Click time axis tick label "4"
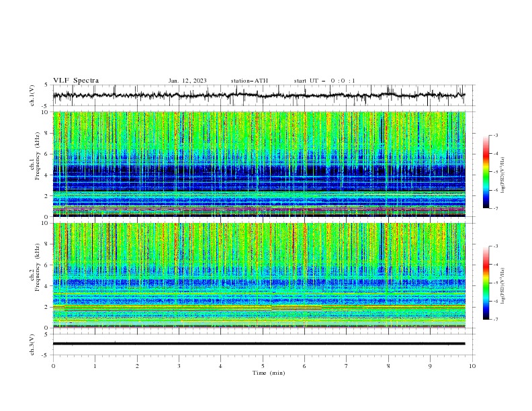The width and height of the screenshot is (532, 411). click(221, 366)
